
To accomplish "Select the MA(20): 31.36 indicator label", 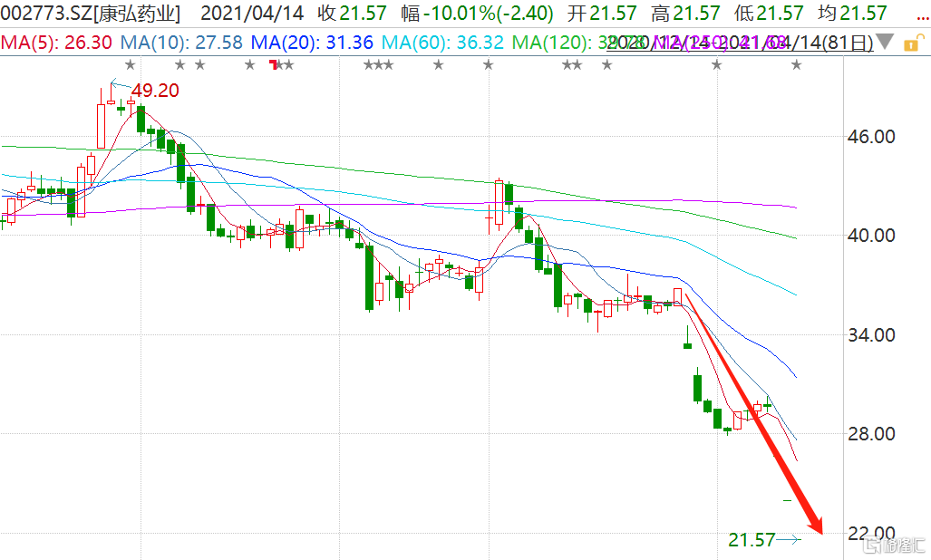I will pos(312,43).
